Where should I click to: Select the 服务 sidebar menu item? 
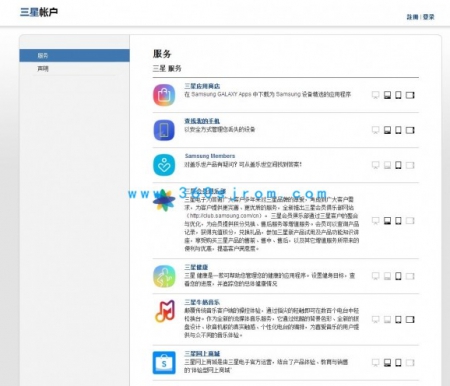[74, 55]
